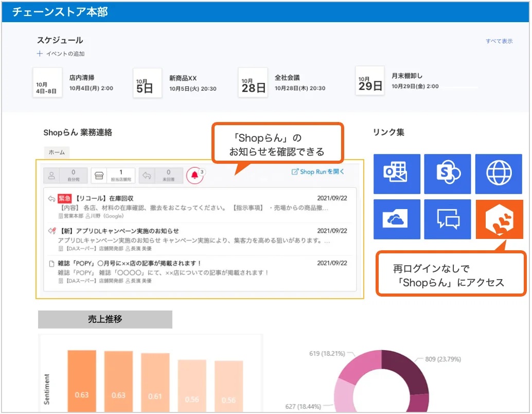Click the red notification bell icon

pos(195,175)
